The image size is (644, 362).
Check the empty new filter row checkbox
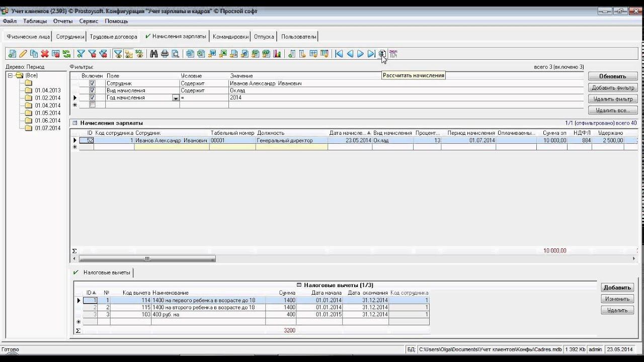(92, 105)
